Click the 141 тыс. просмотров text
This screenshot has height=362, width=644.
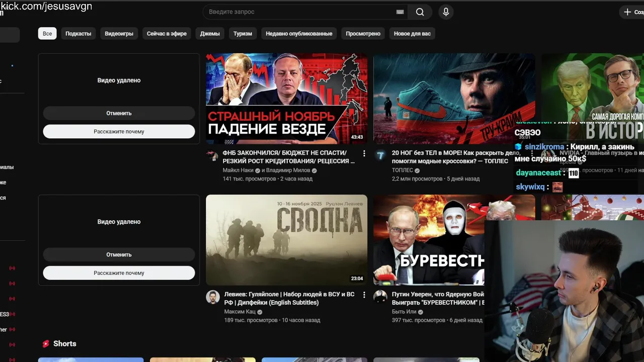[x=250, y=178]
